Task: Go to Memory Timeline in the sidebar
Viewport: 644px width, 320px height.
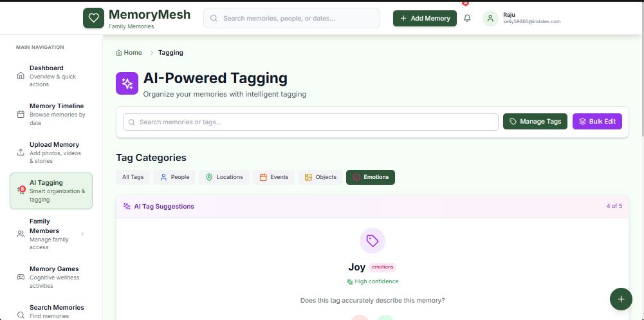Action: (51, 114)
